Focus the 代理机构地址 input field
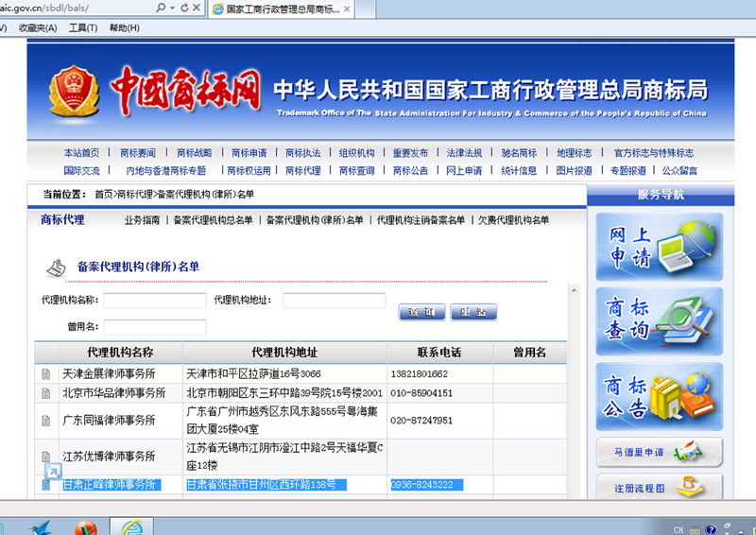Screen dimensions: 756x535 [335, 300]
